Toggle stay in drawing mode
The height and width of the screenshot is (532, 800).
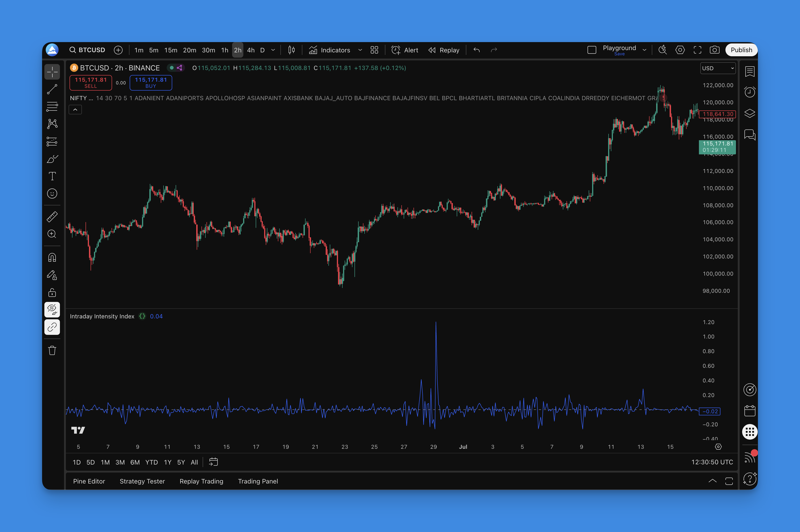tap(52, 275)
